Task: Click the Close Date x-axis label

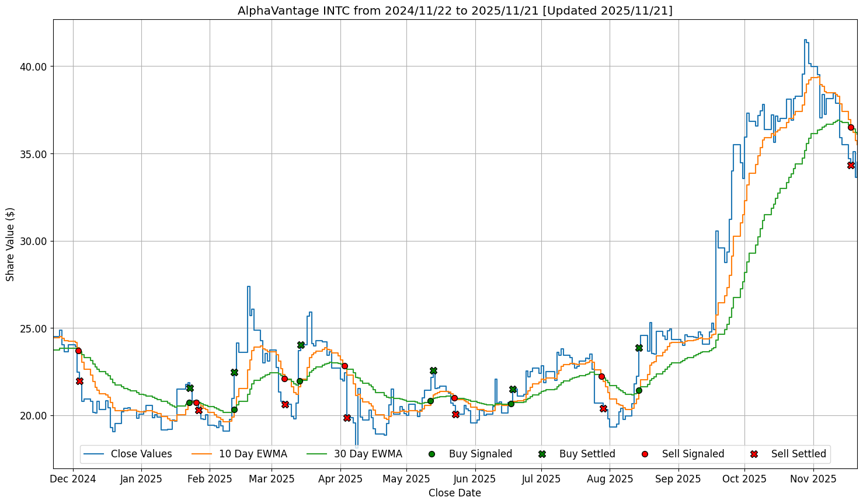Action: click(454, 494)
